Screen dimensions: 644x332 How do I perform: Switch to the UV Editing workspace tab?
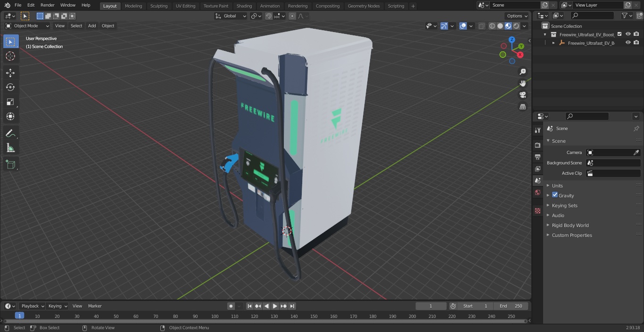tap(185, 6)
